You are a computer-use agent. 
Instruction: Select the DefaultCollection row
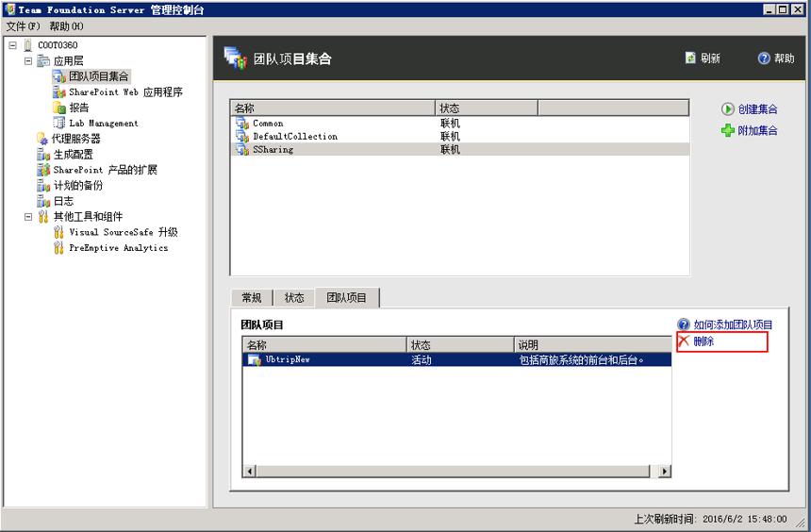click(x=459, y=136)
